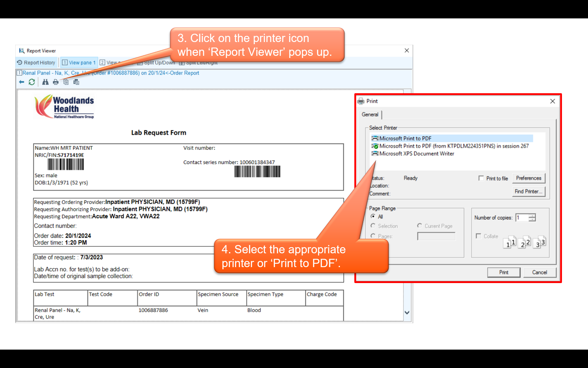Switch to View pane 1 tab

(x=79, y=63)
